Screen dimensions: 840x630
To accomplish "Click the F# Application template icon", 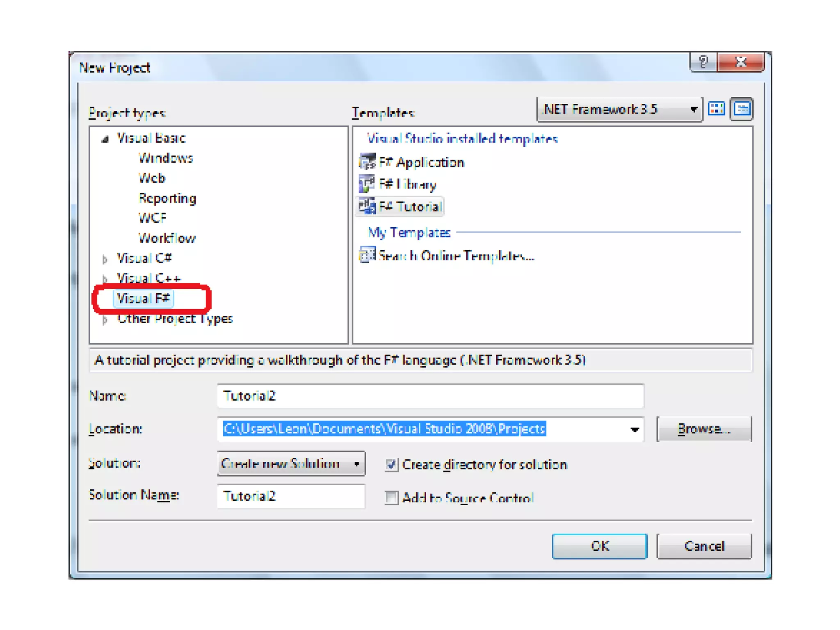I will coord(367,162).
